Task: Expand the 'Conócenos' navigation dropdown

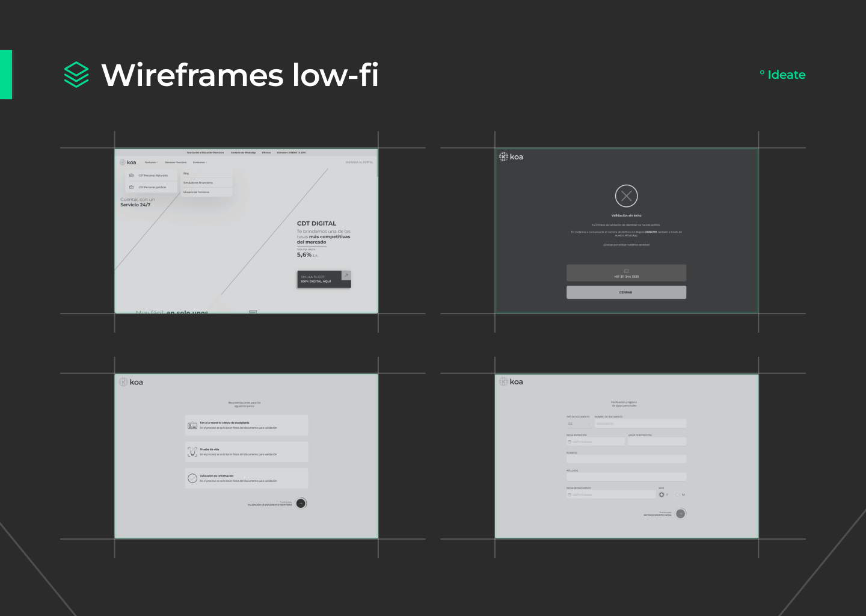Action: (200, 162)
